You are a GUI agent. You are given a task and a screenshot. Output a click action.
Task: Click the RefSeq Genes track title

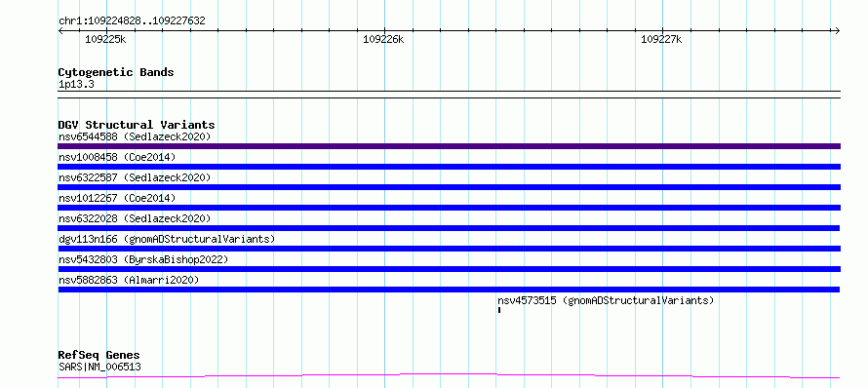coord(99,356)
